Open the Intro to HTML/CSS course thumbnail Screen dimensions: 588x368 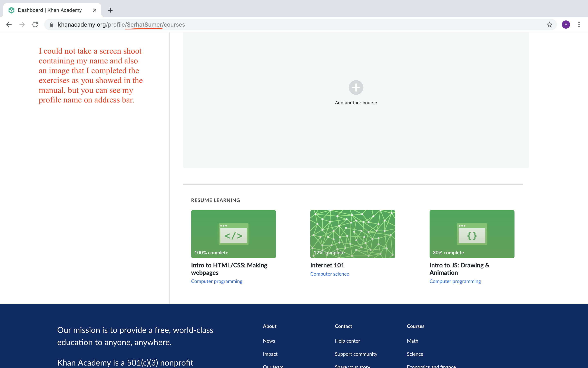pos(234,234)
